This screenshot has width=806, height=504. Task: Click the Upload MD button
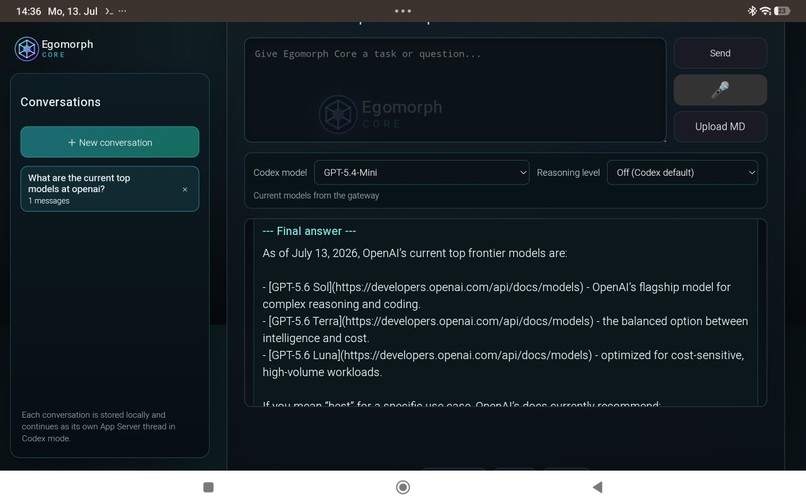(720, 127)
